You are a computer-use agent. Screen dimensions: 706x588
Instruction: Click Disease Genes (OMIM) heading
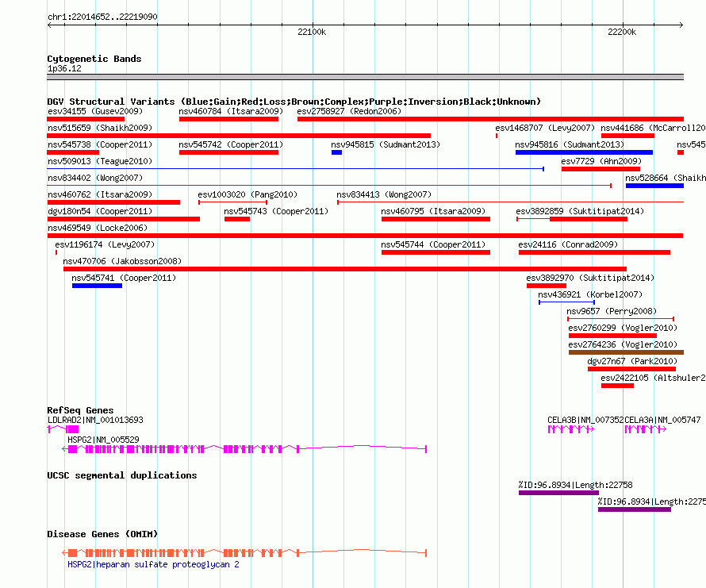(102, 534)
